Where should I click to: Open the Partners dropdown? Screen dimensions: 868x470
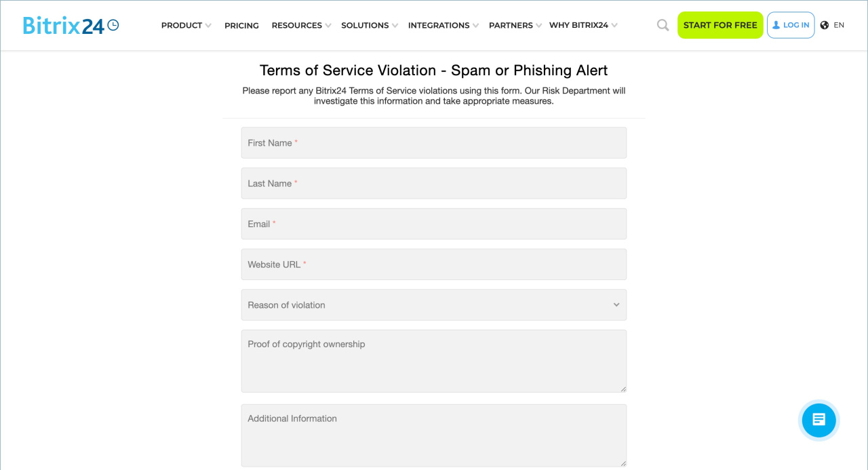click(x=515, y=25)
